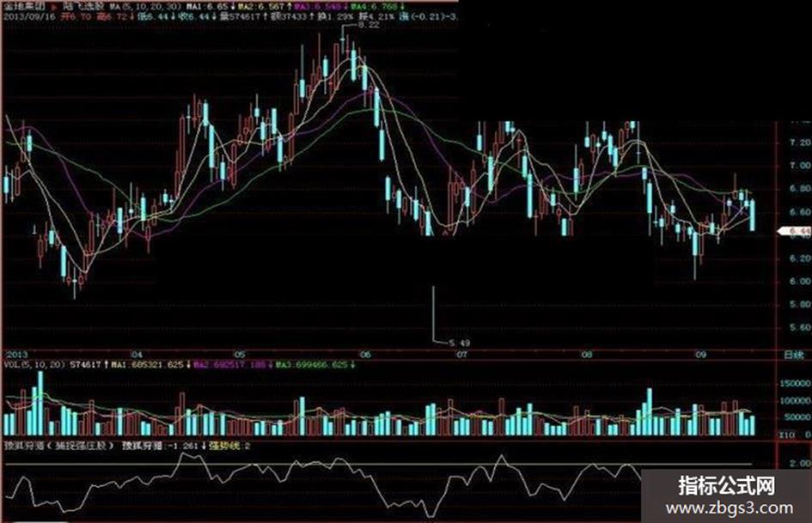Image resolution: width=812 pixels, height=523 pixels.
Task: Select the 07 month marker on time axis
Action: pyautogui.click(x=461, y=355)
